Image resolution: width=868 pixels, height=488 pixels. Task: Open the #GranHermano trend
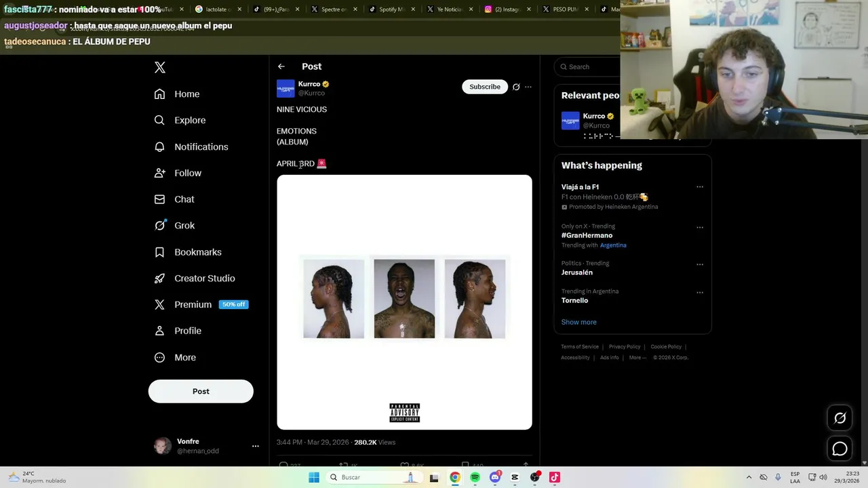(587, 235)
